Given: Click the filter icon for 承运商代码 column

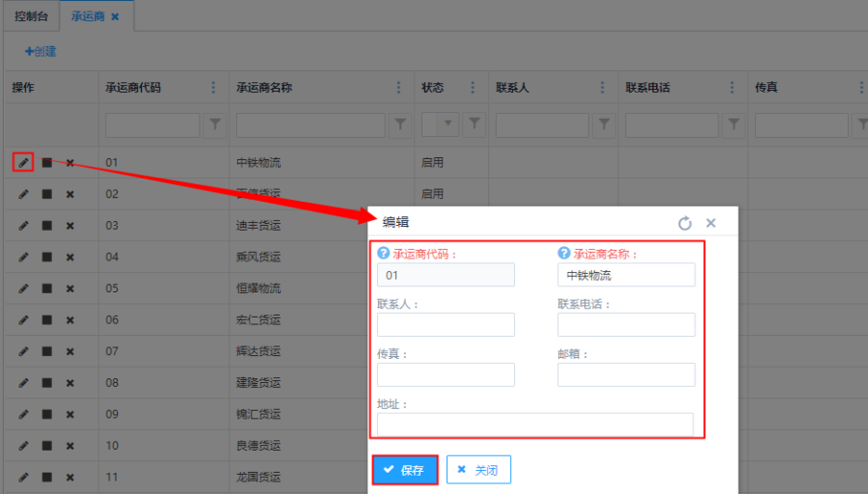Looking at the screenshot, I should (215, 124).
